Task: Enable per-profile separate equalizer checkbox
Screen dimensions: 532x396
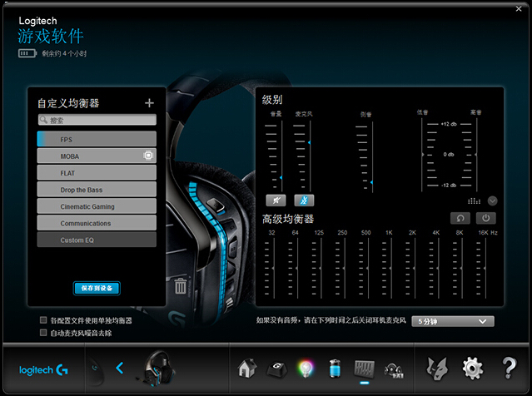Action: pyautogui.click(x=43, y=319)
